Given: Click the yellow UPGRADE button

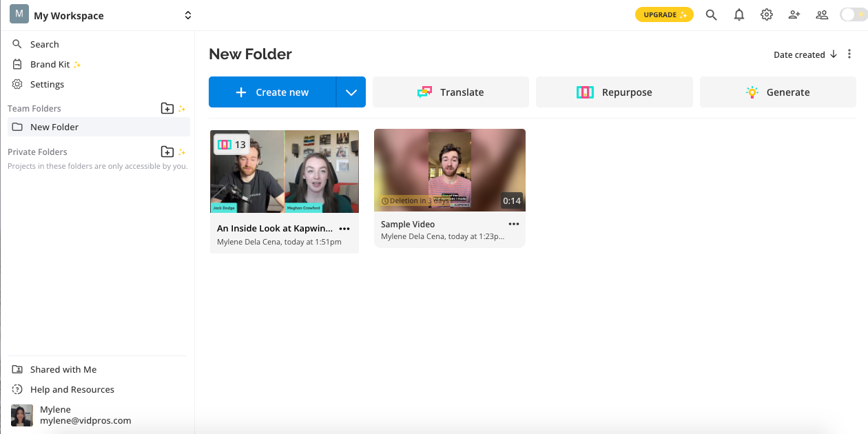Looking at the screenshot, I should tap(664, 14).
